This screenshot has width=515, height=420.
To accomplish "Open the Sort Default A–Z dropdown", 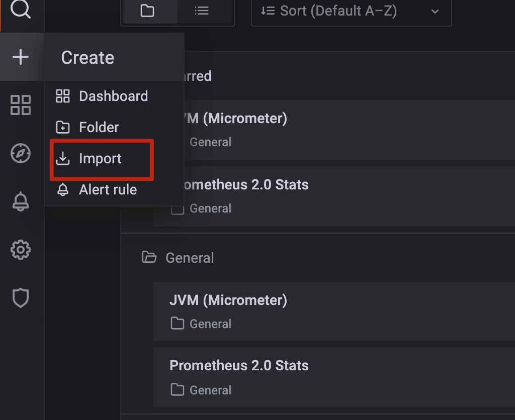I will click(x=351, y=11).
